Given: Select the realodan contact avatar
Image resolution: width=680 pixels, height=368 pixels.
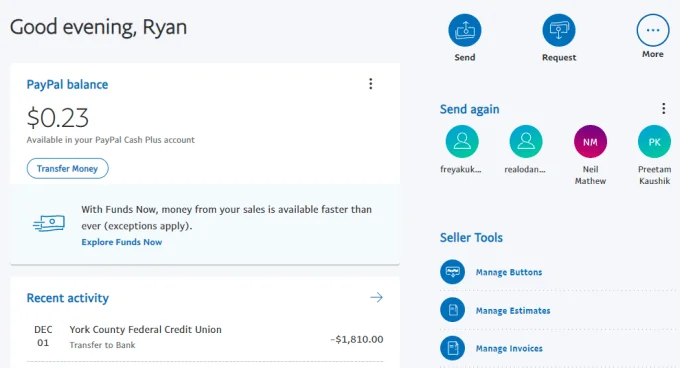Looking at the screenshot, I should pos(526,141).
